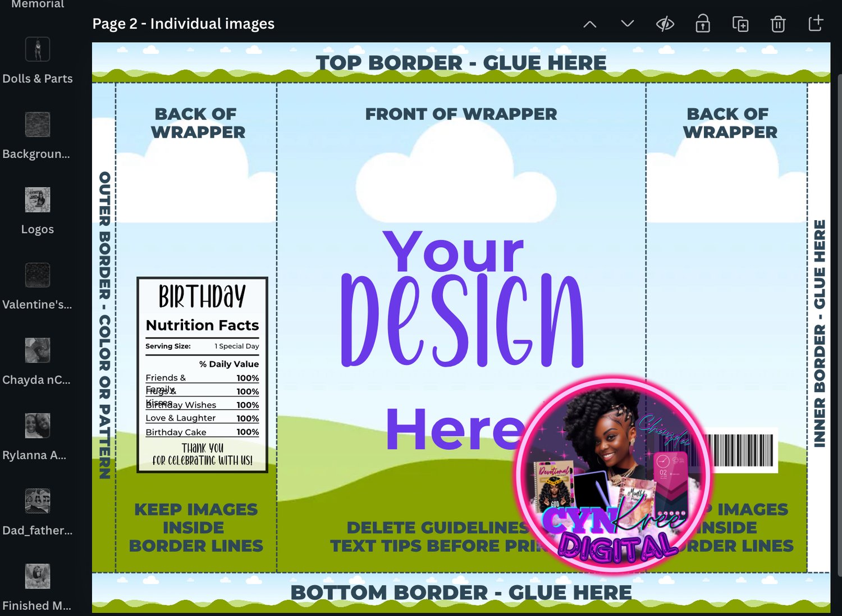Select left 'KEEP IMAGES INSIDE BORDER LINES' text
The image size is (842, 616).
[196, 527]
